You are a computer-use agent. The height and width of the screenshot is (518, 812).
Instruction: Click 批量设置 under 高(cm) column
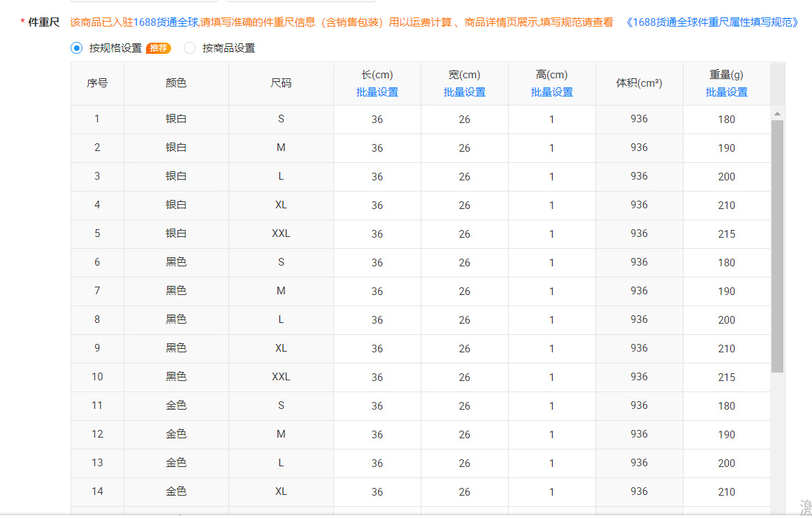551,92
